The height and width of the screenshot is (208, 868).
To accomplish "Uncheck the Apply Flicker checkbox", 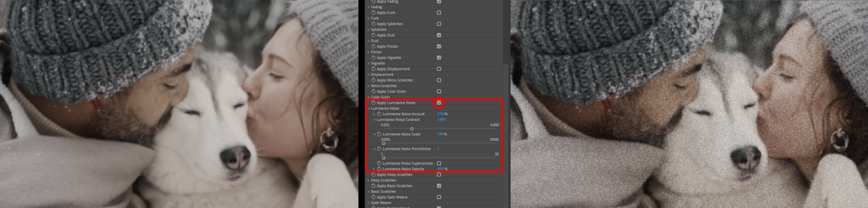I will pos(439,46).
